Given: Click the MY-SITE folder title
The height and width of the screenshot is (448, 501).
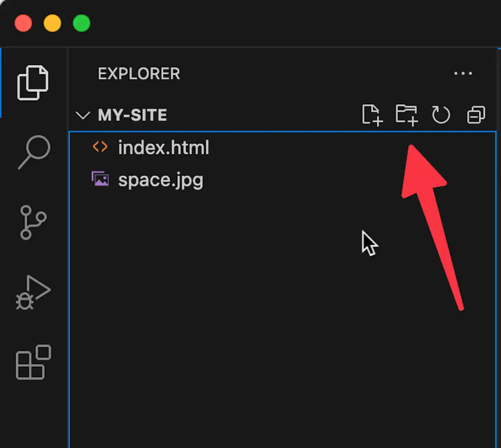Looking at the screenshot, I should (132, 115).
